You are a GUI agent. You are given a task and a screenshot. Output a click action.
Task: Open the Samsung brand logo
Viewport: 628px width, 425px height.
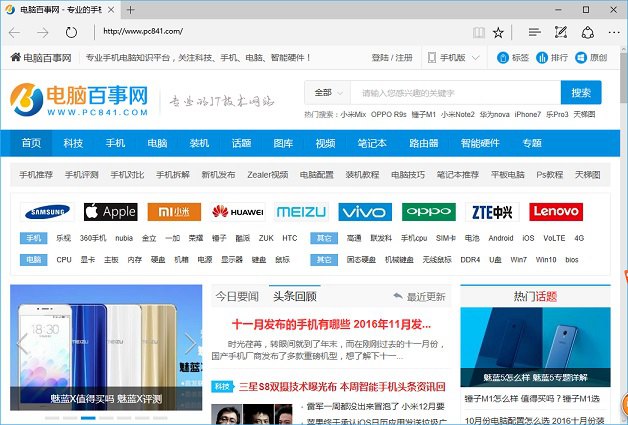pos(47,212)
